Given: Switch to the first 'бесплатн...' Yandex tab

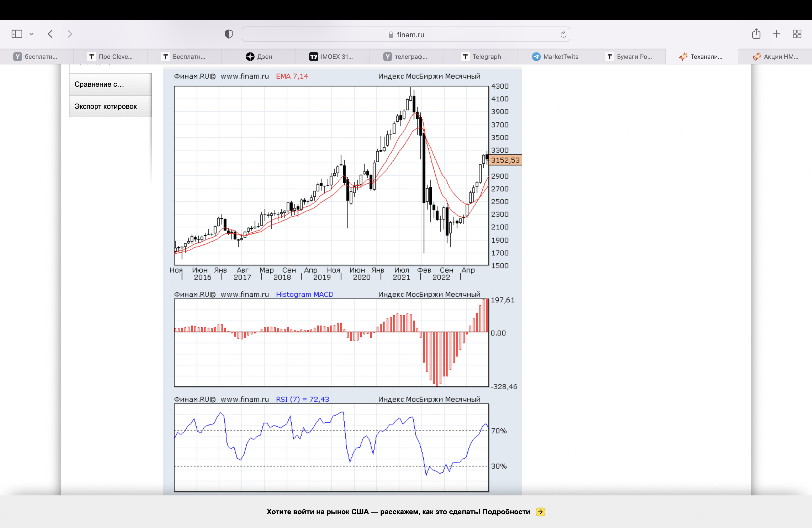Looking at the screenshot, I should pyautogui.click(x=37, y=57).
